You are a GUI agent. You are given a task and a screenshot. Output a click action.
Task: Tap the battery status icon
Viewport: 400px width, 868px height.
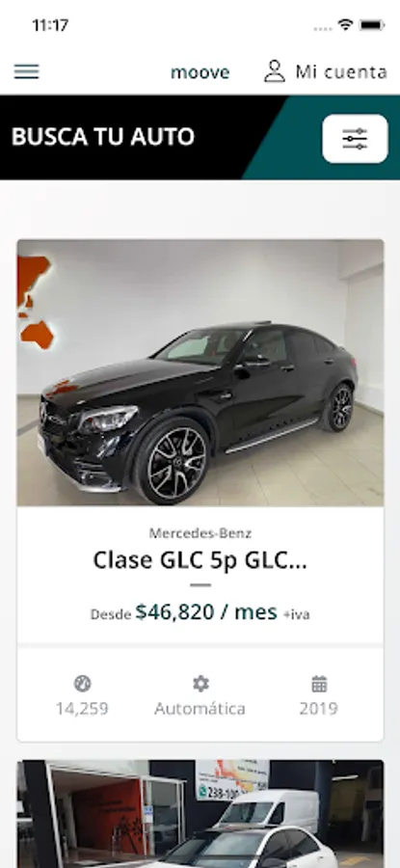click(372, 25)
